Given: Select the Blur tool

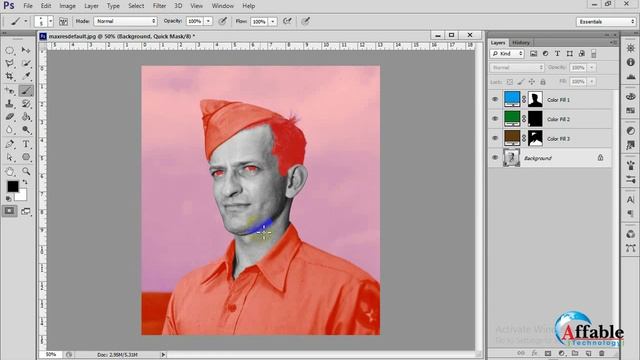Looking at the screenshot, I should point(10,130).
